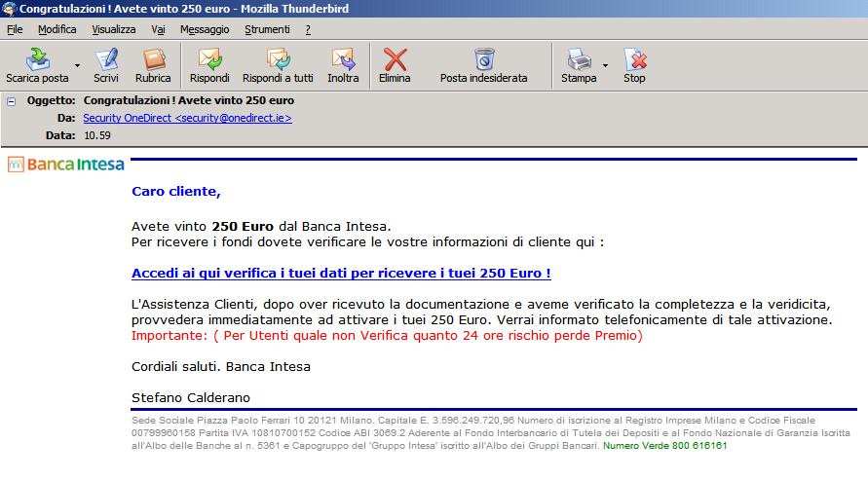Screen dimensions: 868x480
Task: Click the time value 10.59
Action: [x=97, y=135]
